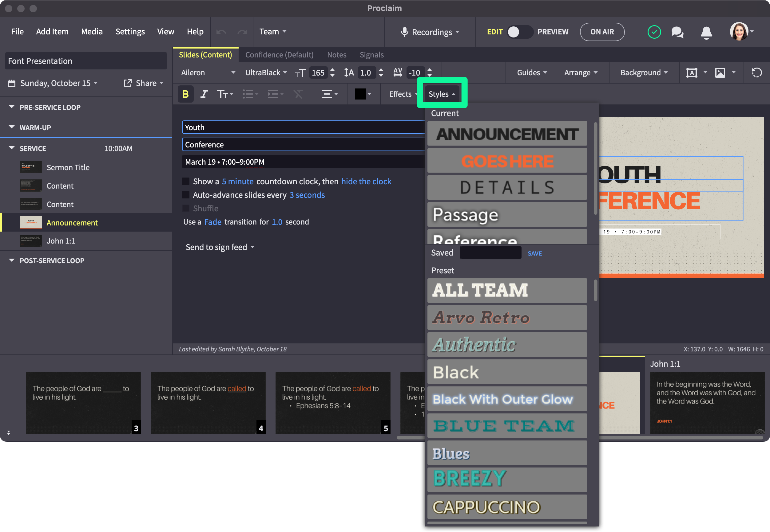Click the green sync status checkmark
The height and width of the screenshot is (532, 770).
coord(654,32)
